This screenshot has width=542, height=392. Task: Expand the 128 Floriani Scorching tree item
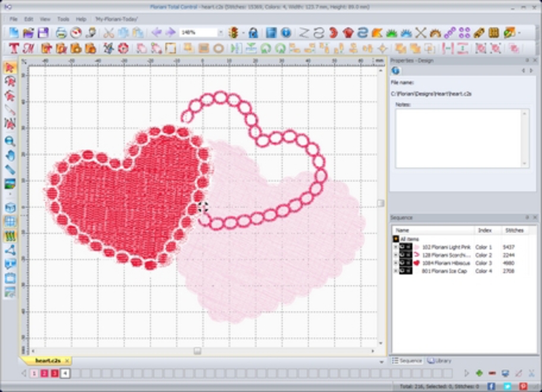point(395,255)
